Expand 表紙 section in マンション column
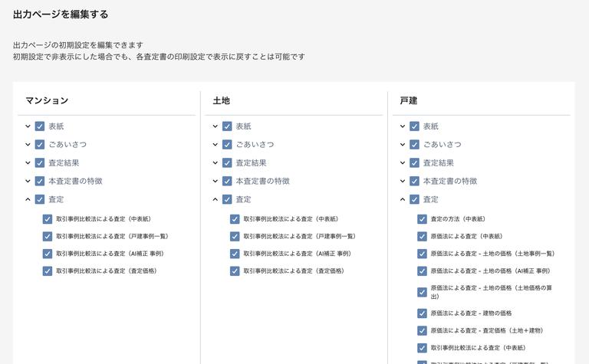The width and height of the screenshot is (589, 364). pyautogui.click(x=28, y=126)
